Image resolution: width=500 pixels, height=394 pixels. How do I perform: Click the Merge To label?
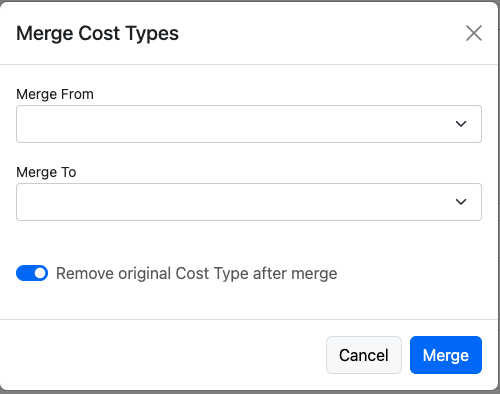pyautogui.click(x=46, y=172)
